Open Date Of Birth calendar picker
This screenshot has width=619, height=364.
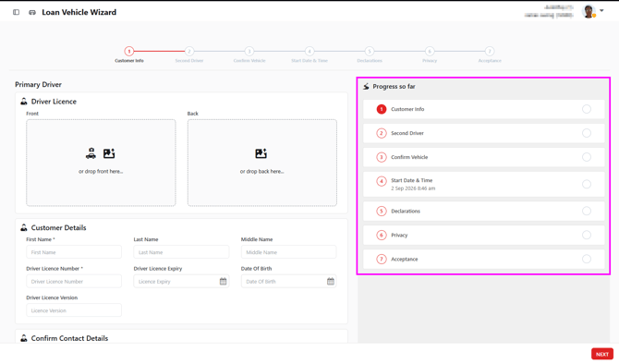pyautogui.click(x=331, y=282)
